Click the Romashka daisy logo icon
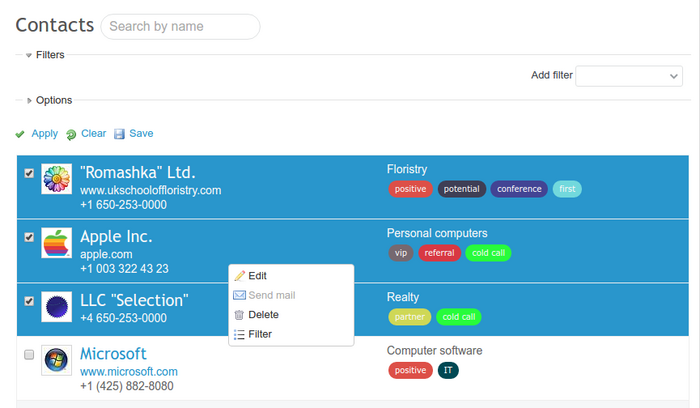The image size is (700, 408). 56,179
